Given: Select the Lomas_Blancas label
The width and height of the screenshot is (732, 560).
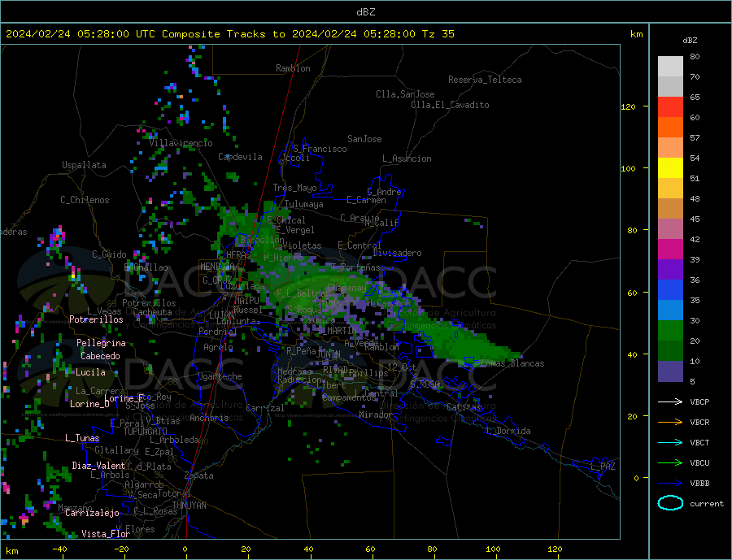Looking at the screenshot, I should [512, 363].
